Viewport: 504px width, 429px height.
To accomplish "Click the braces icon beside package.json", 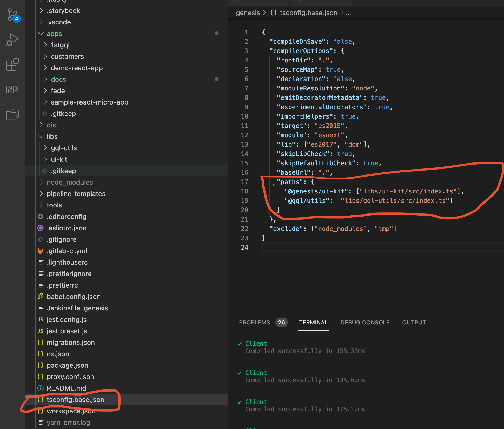I will click(x=41, y=365).
